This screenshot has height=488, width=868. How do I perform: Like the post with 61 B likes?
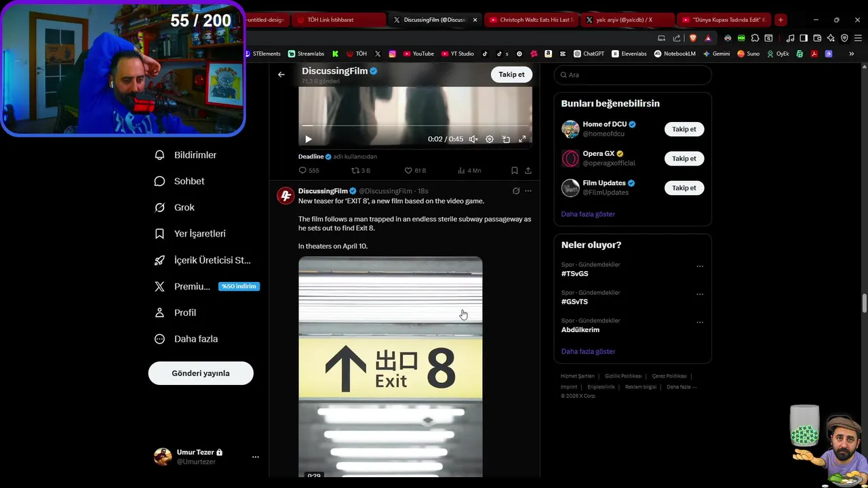pos(415,171)
